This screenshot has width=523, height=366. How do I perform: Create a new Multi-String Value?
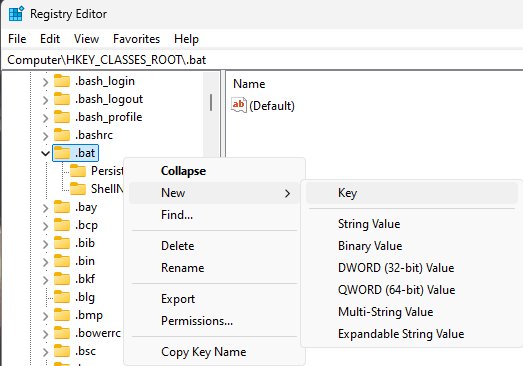click(x=412, y=312)
